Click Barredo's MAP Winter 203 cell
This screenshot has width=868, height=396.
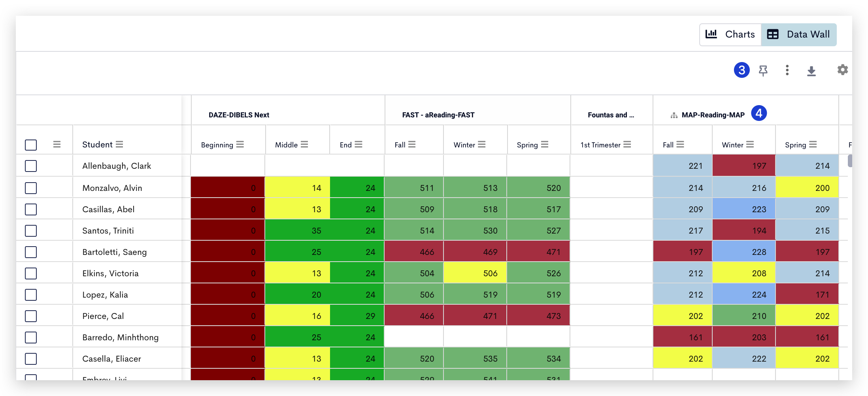pyautogui.click(x=744, y=337)
